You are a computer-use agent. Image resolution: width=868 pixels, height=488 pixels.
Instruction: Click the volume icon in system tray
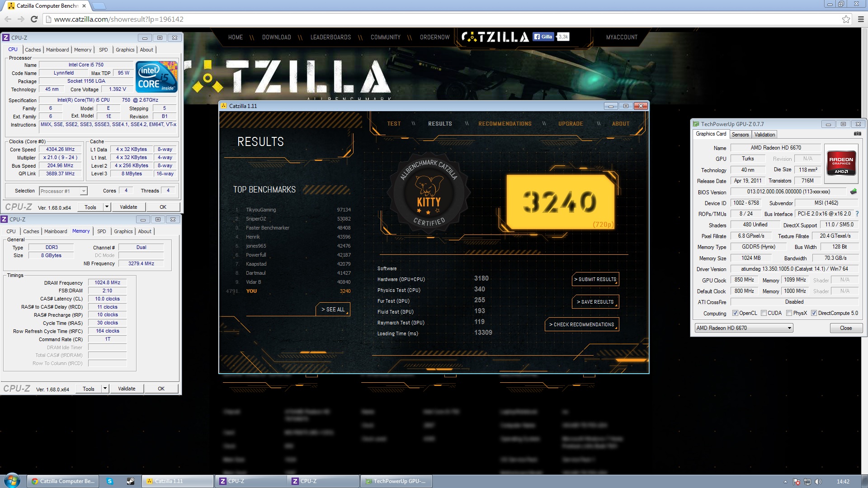[x=818, y=482]
